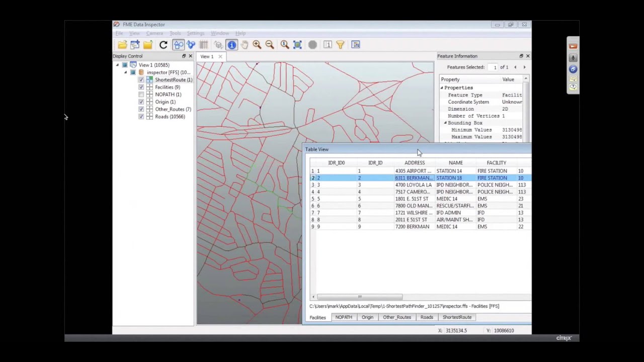
Task: Close the View 1 tab
Action: coord(220,56)
